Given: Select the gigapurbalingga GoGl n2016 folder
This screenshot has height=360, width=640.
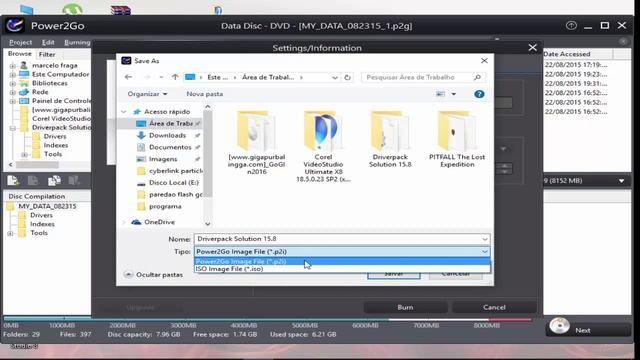Looking at the screenshot, I should [256, 142].
